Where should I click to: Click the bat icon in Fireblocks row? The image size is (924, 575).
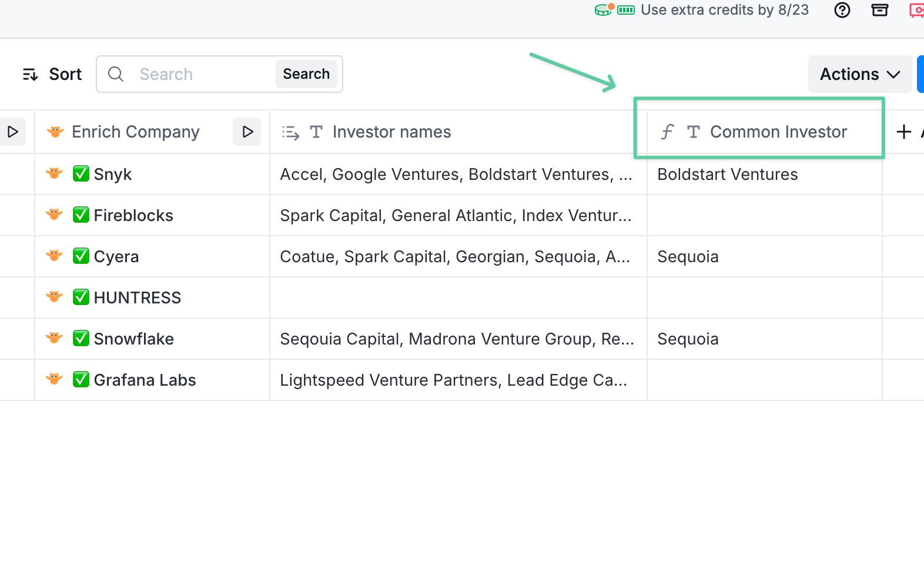pos(55,215)
